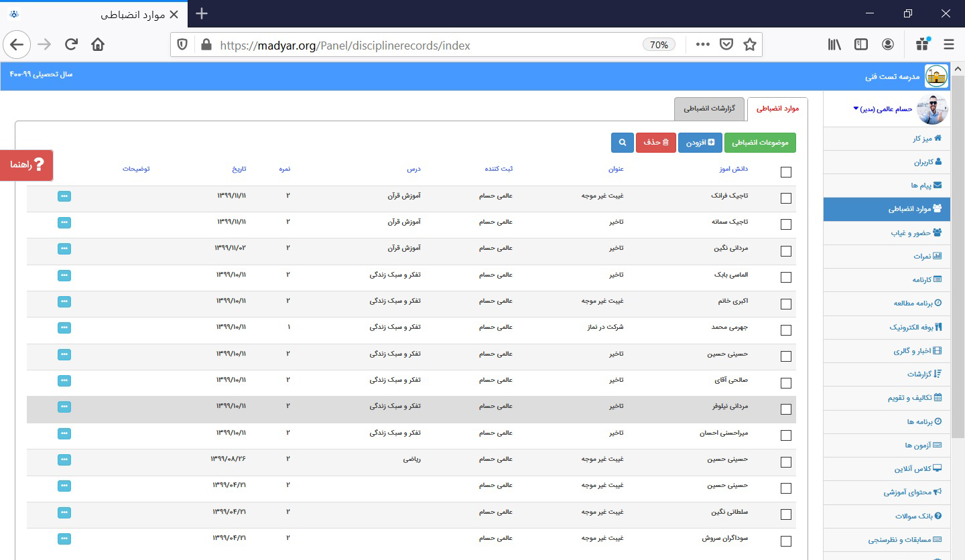The width and height of the screenshot is (965, 560).
Task: Toggle the select-all checkbox in table header
Action: click(x=786, y=172)
